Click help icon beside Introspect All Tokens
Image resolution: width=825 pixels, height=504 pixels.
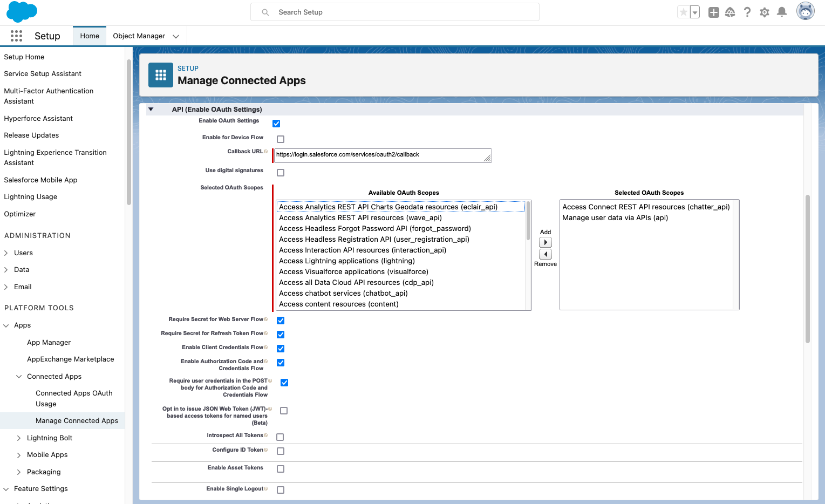tap(265, 435)
